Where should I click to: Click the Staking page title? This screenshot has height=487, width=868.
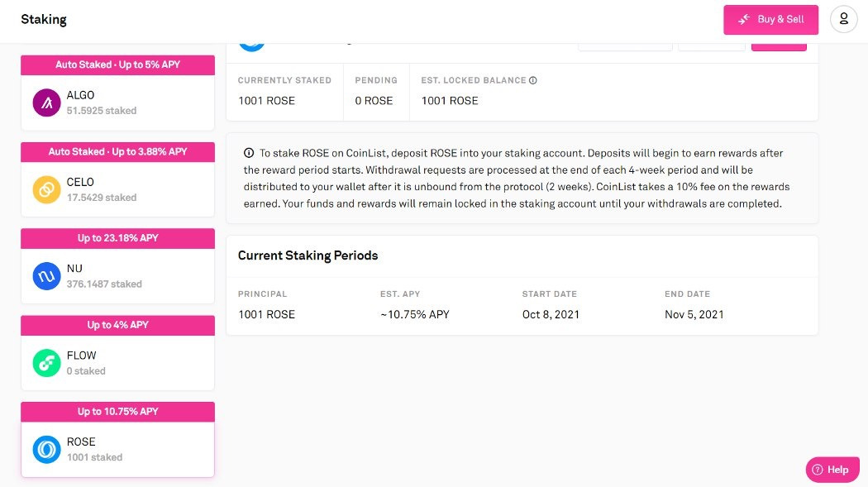(x=44, y=19)
